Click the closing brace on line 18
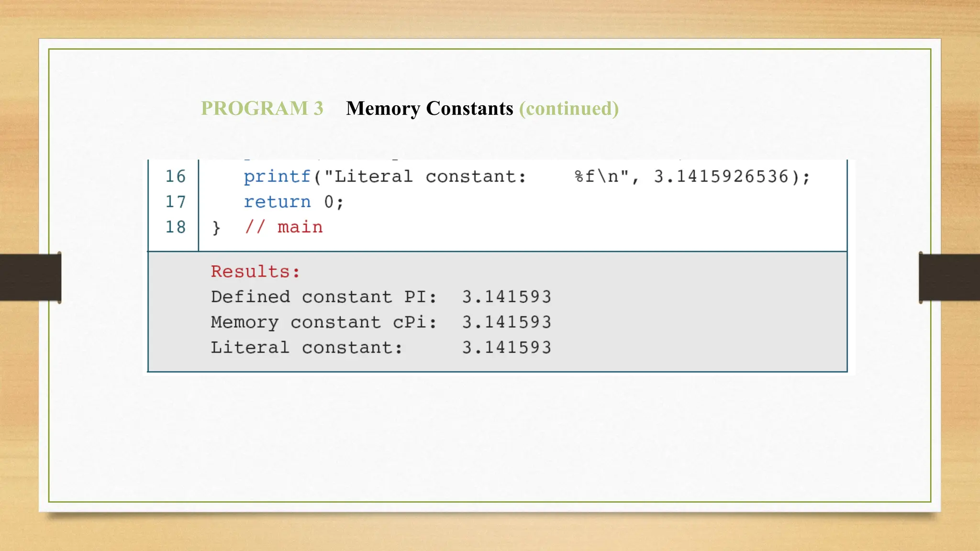980x551 pixels. pos(216,227)
